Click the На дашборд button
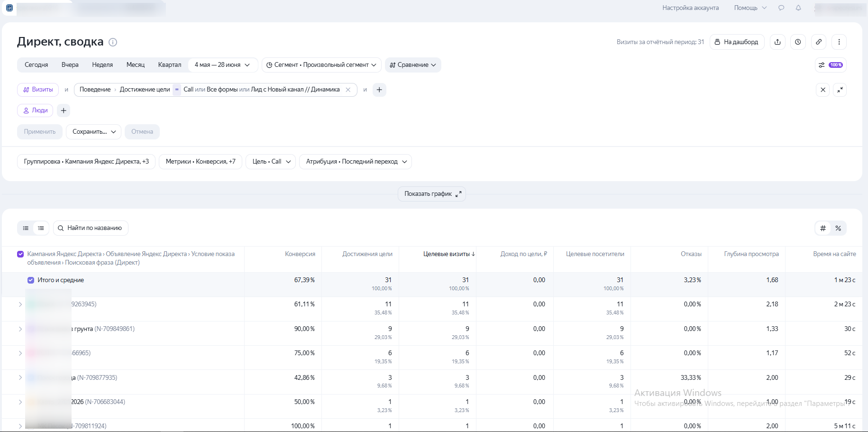The height and width of the screenshot is (432, 868). pyautogui.click(x=737, y=42)
